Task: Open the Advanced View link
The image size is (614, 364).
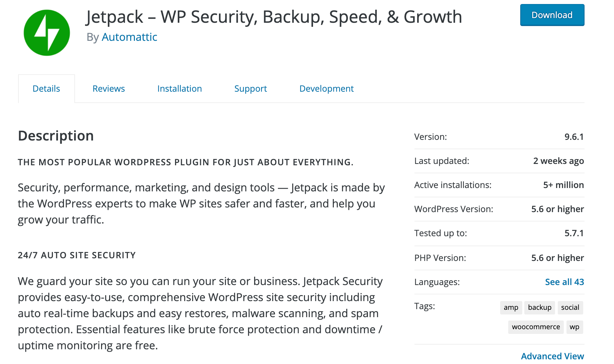Action: [552, 356]
